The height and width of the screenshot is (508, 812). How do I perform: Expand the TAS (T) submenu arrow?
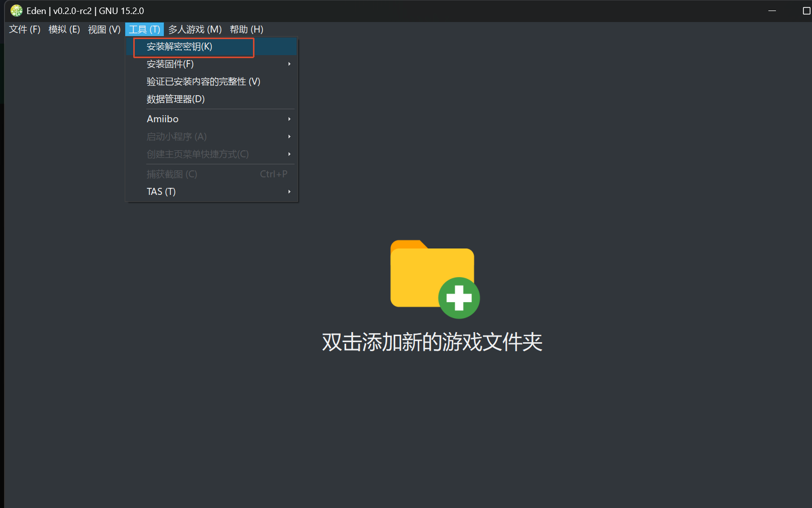(x=290, y=192)
